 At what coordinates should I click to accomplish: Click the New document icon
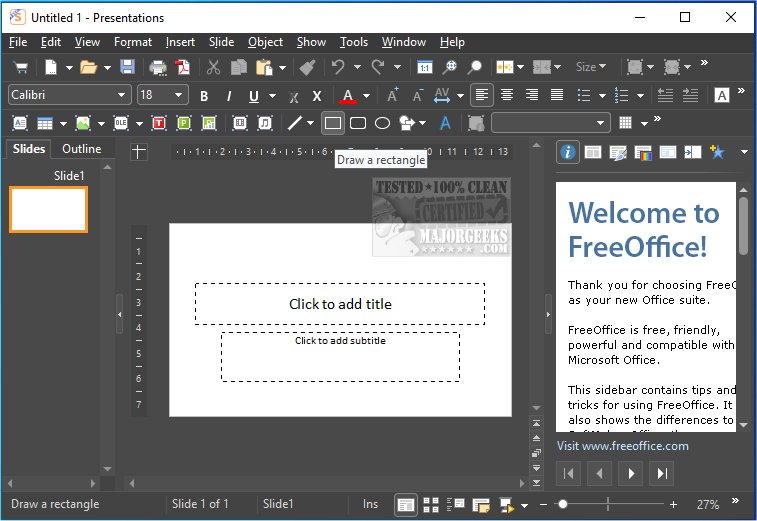tap(51, 67)
